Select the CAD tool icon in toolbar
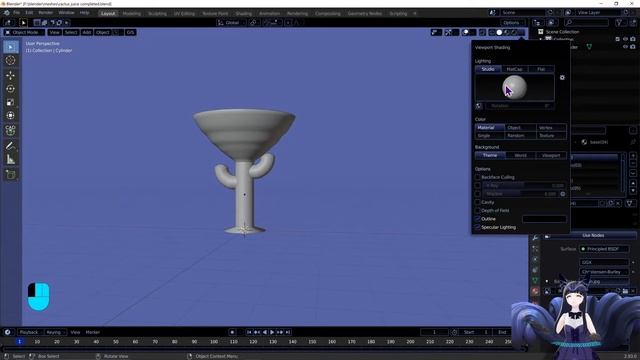The image size is (640, 360). coord(11,130)
